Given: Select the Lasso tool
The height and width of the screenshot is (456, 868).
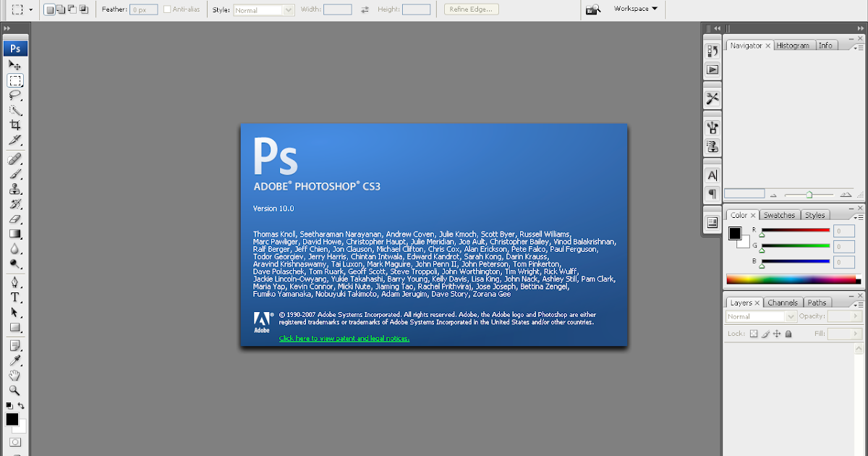Looking at the screenshot, I should (x=15, y=96).
